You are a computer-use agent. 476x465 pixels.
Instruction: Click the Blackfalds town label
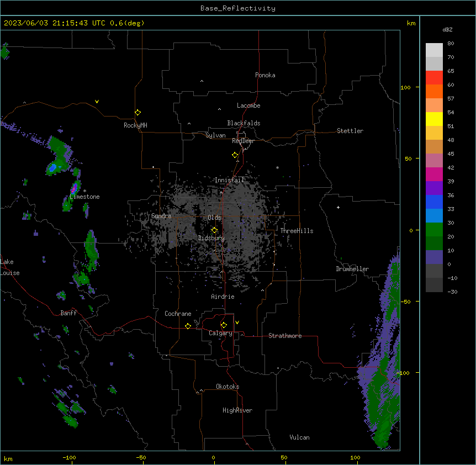[244, 123]
